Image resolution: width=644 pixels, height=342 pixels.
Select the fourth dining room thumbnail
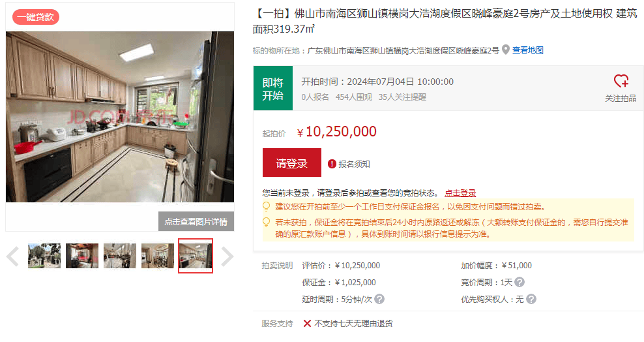[x=158, y=256]
